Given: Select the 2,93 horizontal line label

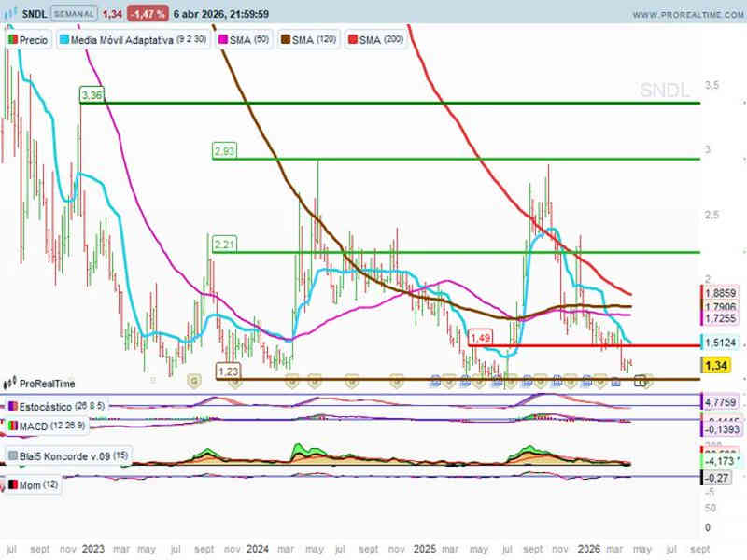Looking at the screenshot, I should [224, 150].
